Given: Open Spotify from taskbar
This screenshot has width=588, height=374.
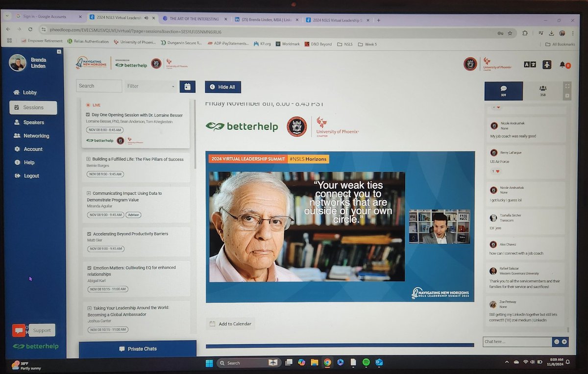Looking at the screenshot, I should pos(366,363).
